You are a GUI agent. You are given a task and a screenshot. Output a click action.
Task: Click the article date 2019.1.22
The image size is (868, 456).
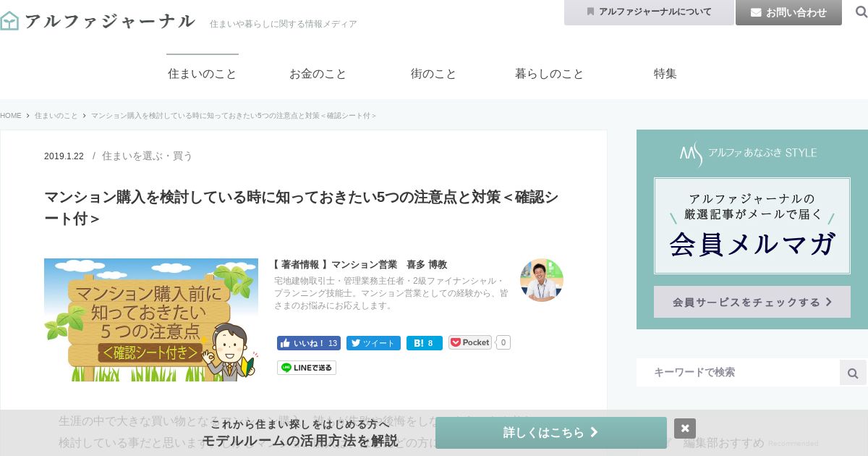(64, 156)
